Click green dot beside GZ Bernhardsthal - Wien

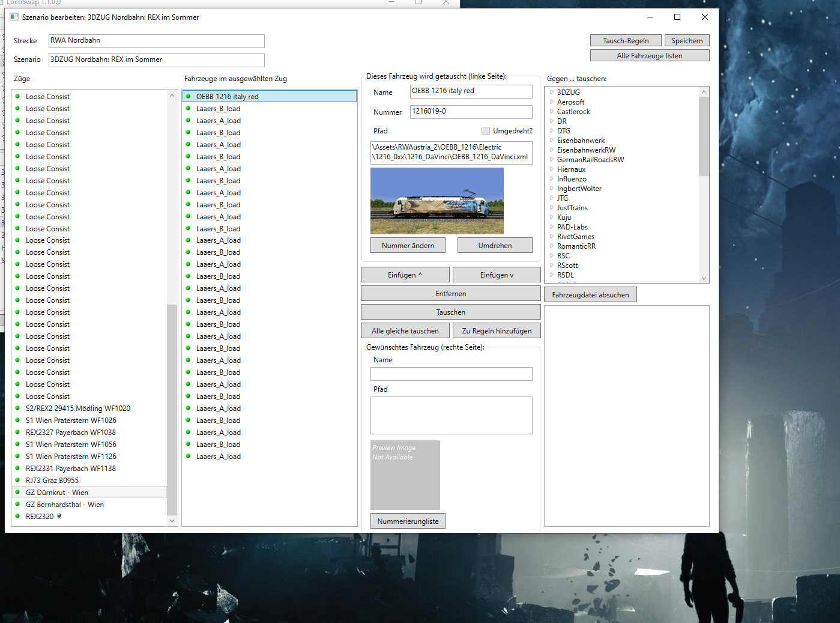pos(17,504)
